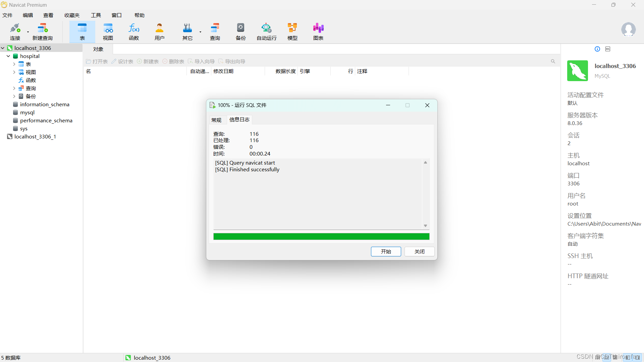The height and width of the screenshot is (362, 644).
Task: Select the Table (表) toolbar icon
Action: (x=82, y=32)
